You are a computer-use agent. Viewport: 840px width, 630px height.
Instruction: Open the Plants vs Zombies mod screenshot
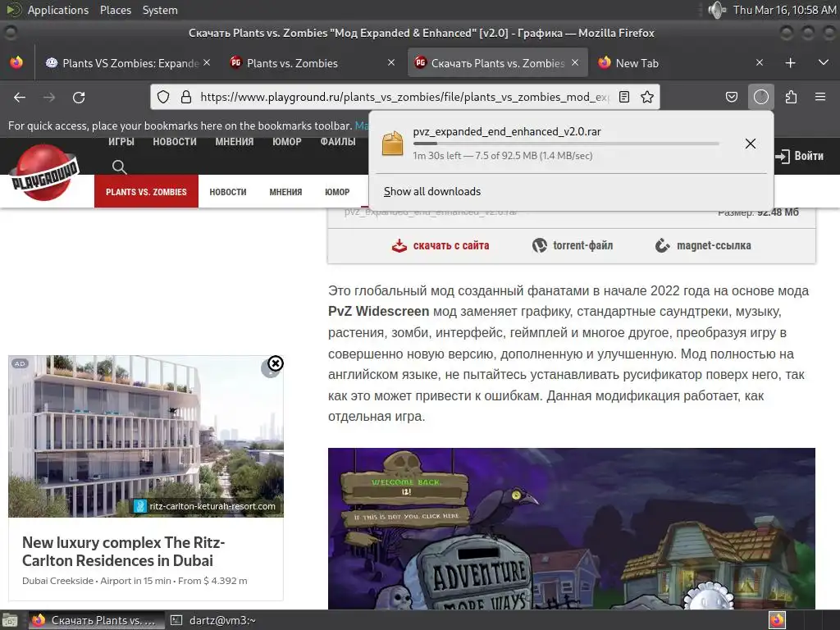pyautogui.click(x=572, y=528)
